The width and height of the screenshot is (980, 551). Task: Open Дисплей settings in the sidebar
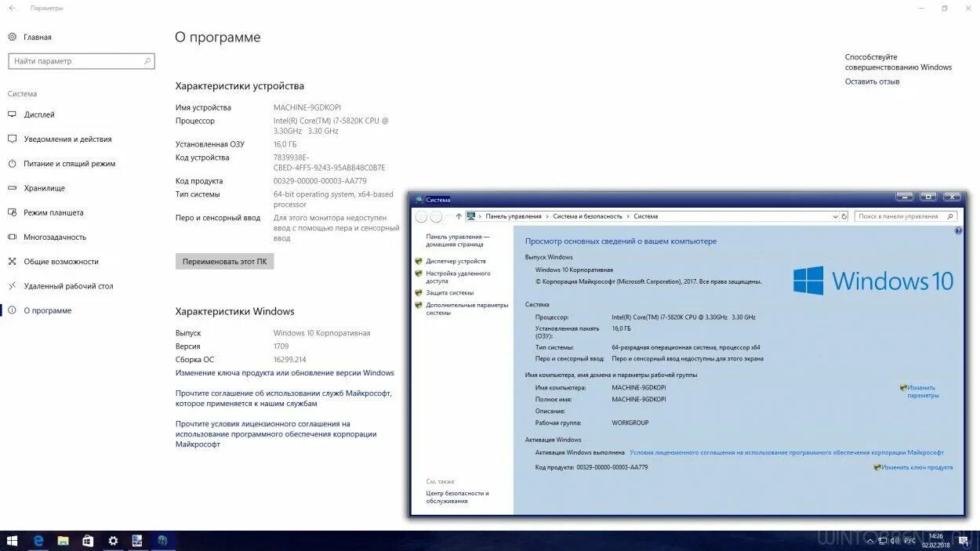pos(31,114)
